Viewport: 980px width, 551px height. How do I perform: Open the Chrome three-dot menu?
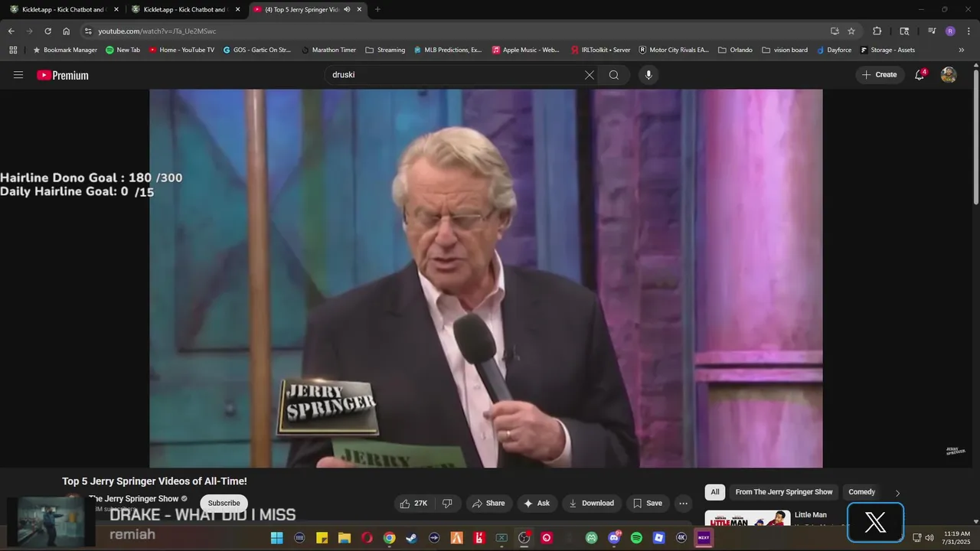(x=969, y=31)
